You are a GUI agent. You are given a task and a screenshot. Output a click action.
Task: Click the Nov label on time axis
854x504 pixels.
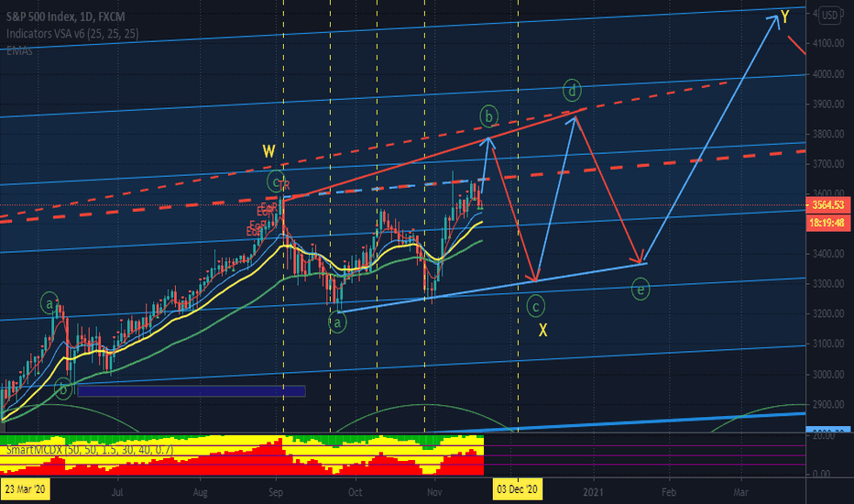[x=434, y=493]
